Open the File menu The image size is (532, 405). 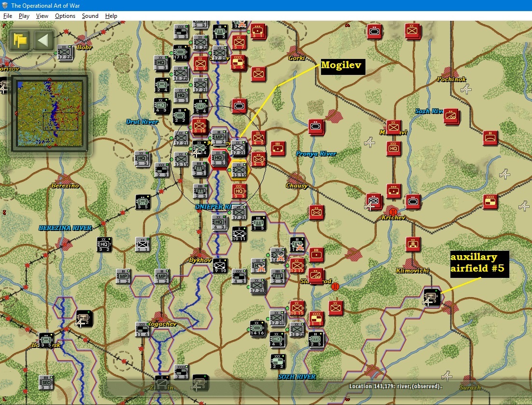pos(7,16)
